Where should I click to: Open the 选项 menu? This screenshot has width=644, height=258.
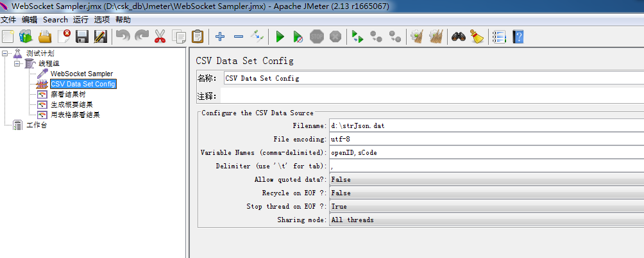[102, 20]
